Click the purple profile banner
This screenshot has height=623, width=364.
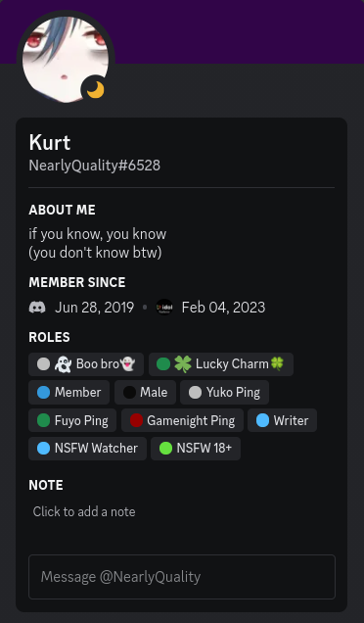tap(238, 31)
